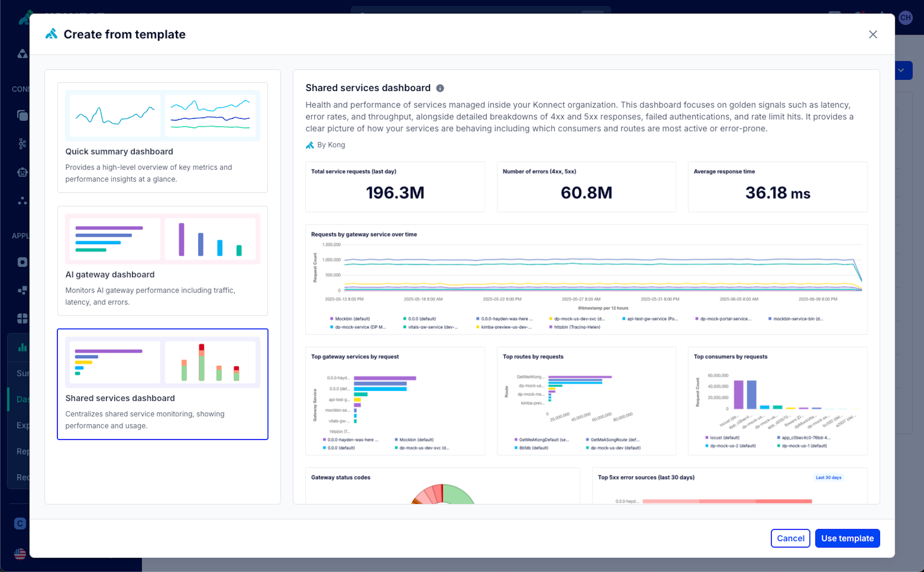Image resolution: width=924 pixels, height=572 pixels.
Task: Click the Gateway status codes pie chart
Action: pos(442,494)
